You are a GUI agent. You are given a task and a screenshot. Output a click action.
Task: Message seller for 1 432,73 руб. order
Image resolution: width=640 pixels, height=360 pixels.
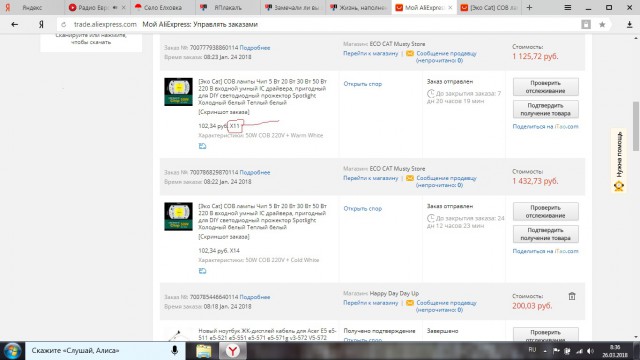[x=446, y=181]
